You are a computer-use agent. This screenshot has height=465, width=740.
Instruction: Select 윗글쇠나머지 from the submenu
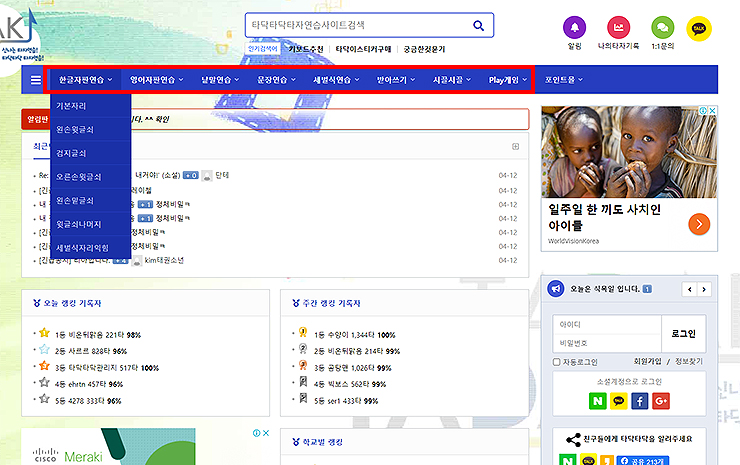(x=91, y=224)
